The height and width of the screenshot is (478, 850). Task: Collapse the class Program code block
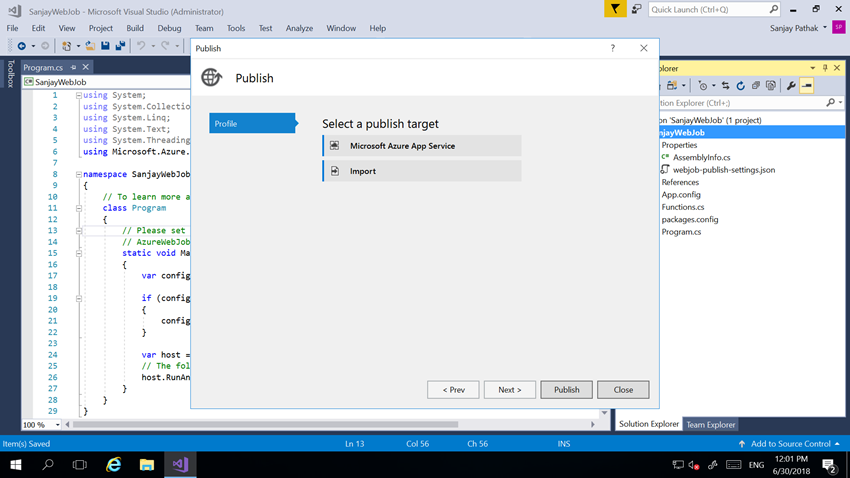(79, 208)
